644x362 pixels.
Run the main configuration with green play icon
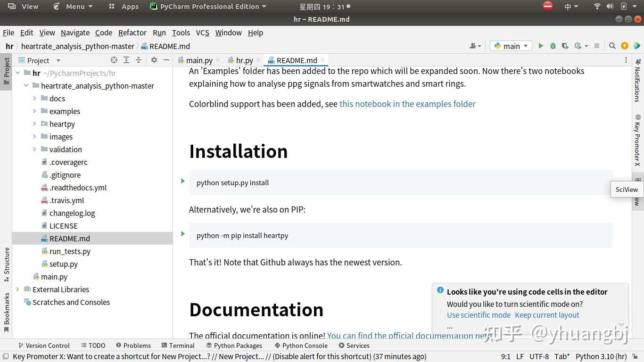541,46
